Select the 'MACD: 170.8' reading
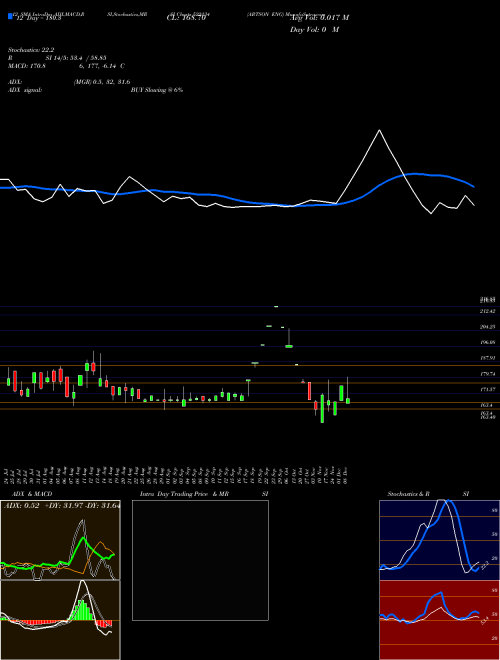This screenshot has width=500, height=660. click(x=27, y=66)
